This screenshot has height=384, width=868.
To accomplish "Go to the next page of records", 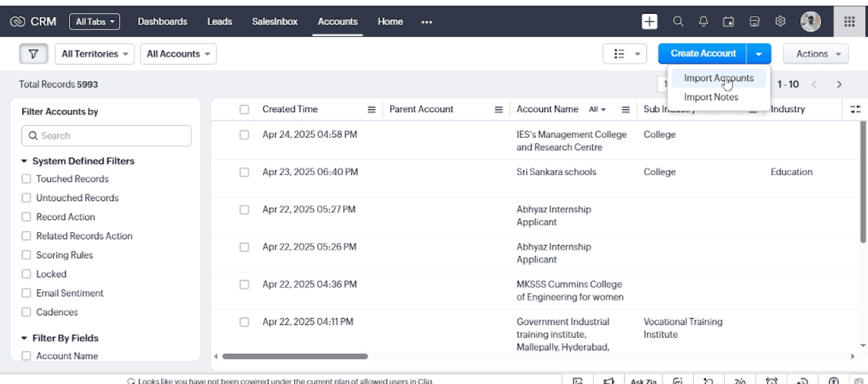I will 839,84.
